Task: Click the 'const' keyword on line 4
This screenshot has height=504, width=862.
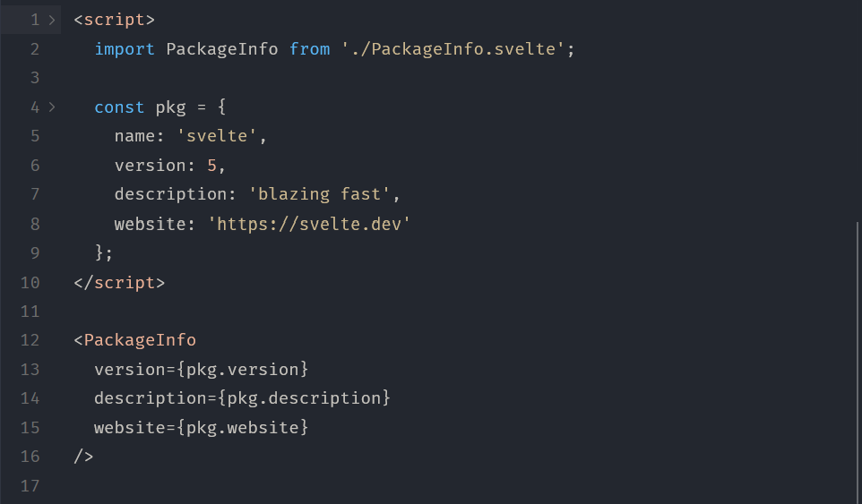Action: point(119,107)
